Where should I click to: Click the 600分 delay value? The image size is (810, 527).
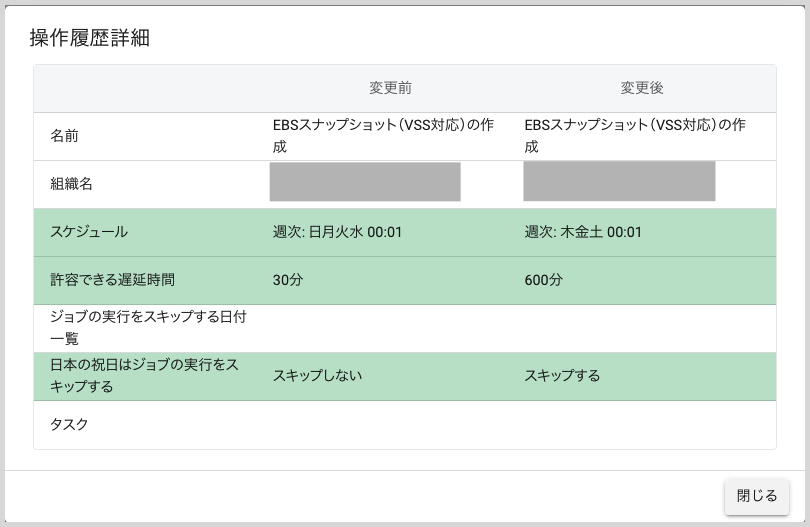click(x=543, y=280)
